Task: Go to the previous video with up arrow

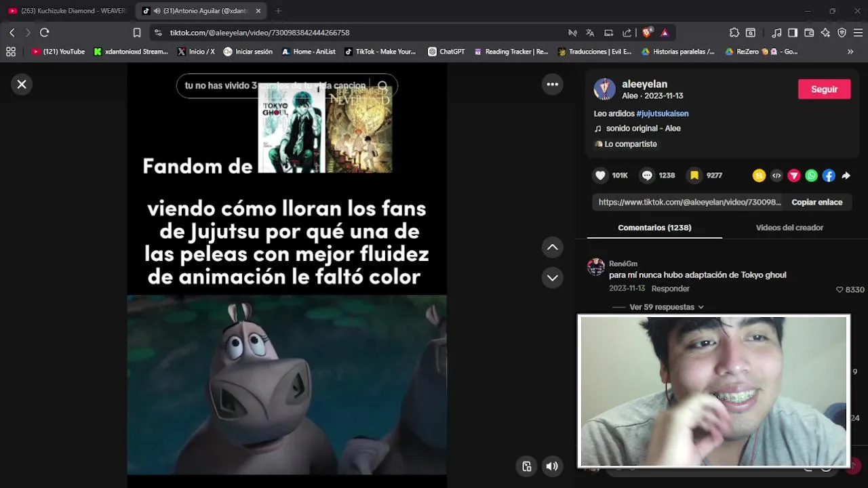Action: 552,247
